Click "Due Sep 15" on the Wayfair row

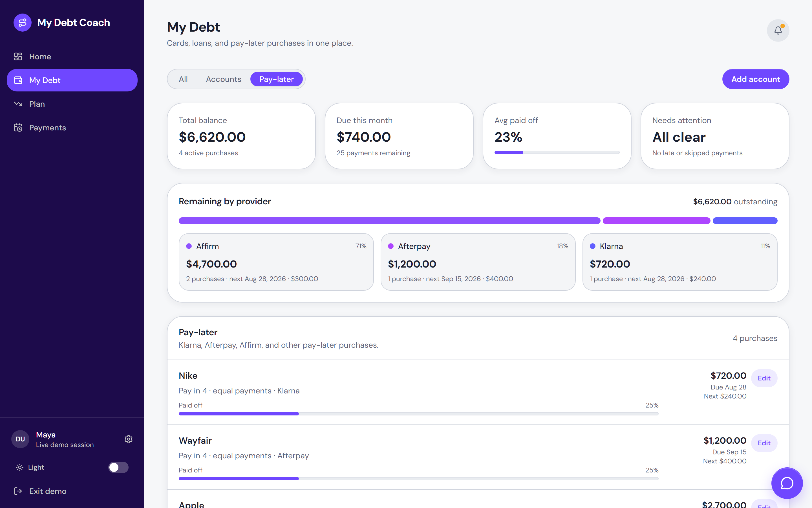pyautogui.click(x=729, y=452)
